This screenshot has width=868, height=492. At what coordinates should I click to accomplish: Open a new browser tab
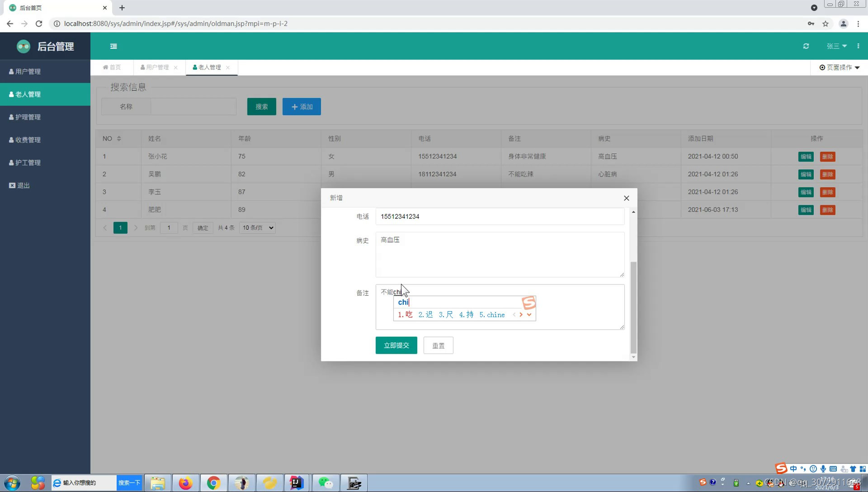tap(122, 8)
